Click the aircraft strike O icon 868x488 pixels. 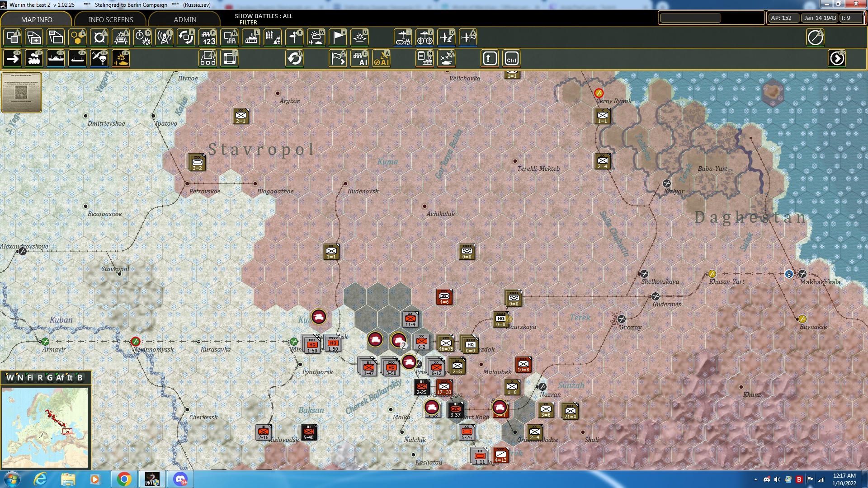point(446,38)
